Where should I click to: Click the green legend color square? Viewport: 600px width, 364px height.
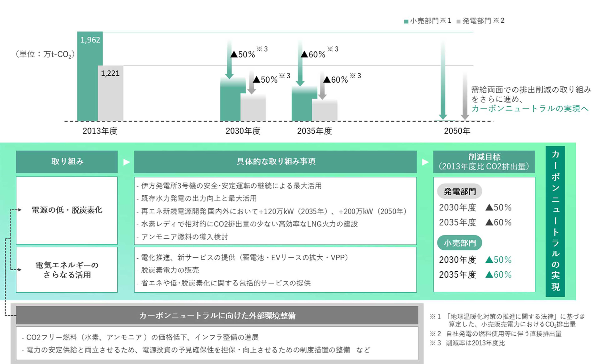[x=406, y=21]
